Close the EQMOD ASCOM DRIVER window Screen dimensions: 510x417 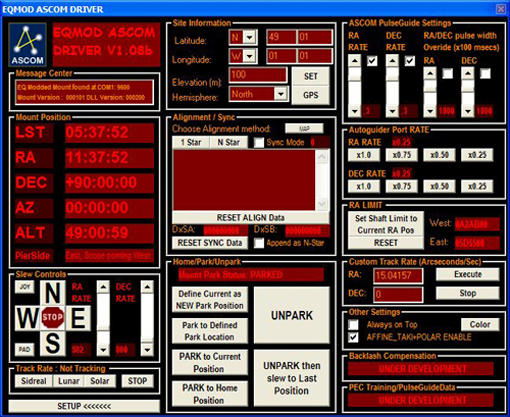[500, 9]
